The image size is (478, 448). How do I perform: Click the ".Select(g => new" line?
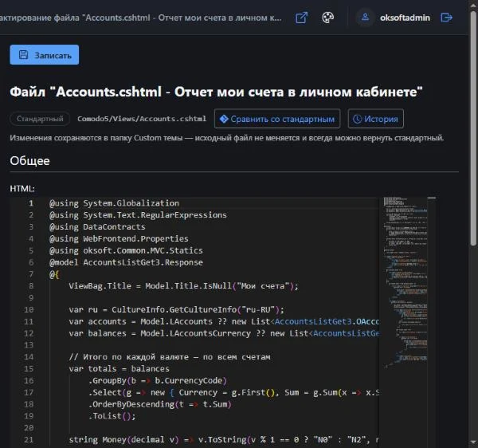pyautogui.click(x=233, y=393)
